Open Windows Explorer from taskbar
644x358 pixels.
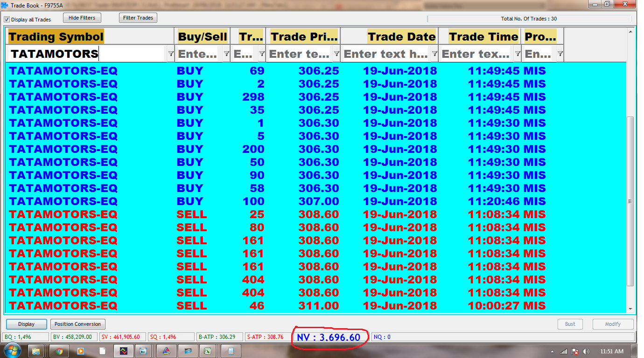[x=36, y=351]
